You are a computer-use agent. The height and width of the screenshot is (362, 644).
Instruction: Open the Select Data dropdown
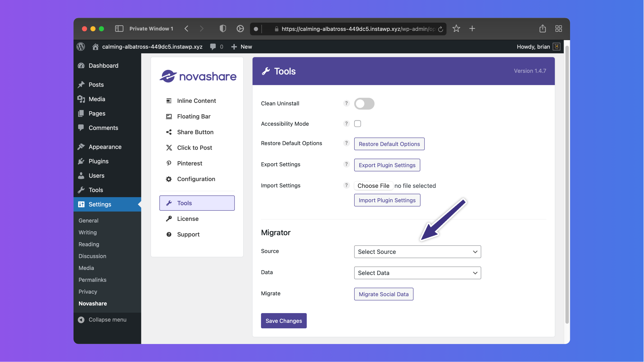click(x=418, y=273)
